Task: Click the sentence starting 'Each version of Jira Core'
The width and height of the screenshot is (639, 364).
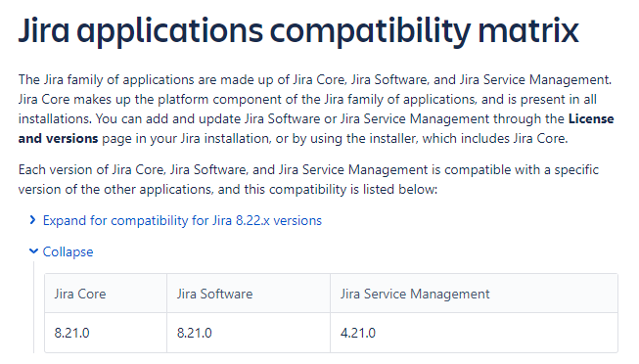Action: pyautogui.click(x=308, y=179)
